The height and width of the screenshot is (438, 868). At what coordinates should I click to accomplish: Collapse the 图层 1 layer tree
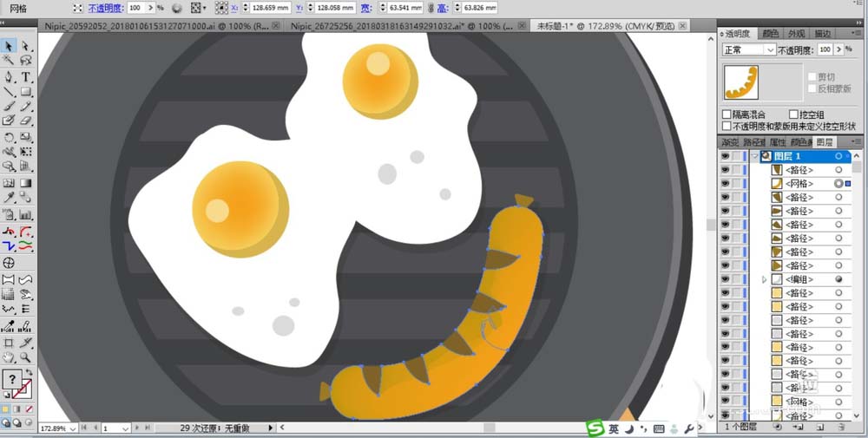(x=754, y=156)
